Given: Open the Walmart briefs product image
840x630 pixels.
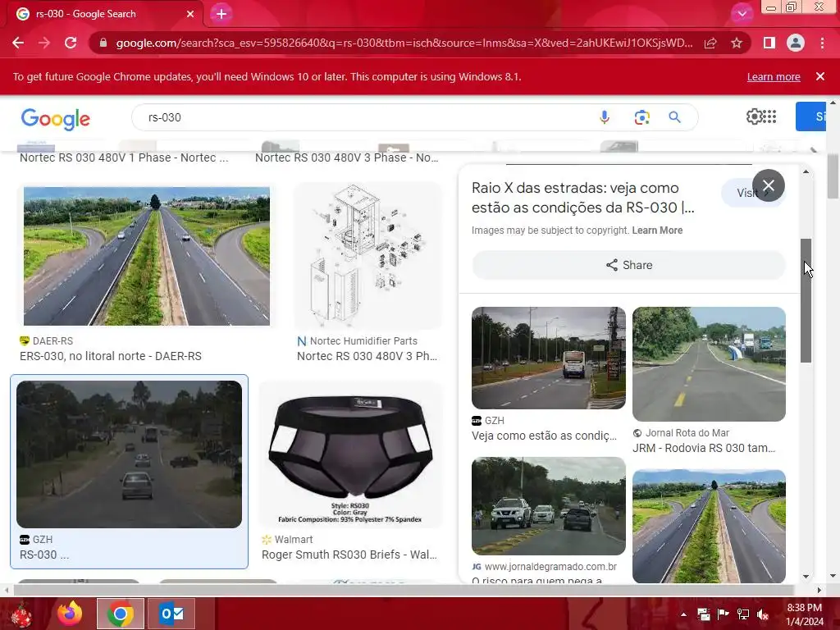Looking at the screenshot, I should pos(351,454).
